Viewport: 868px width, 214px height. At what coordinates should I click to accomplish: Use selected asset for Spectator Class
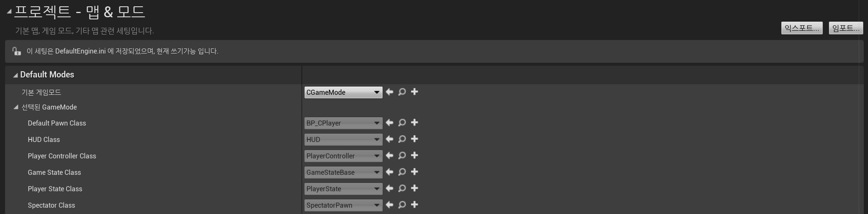point(390,205)
